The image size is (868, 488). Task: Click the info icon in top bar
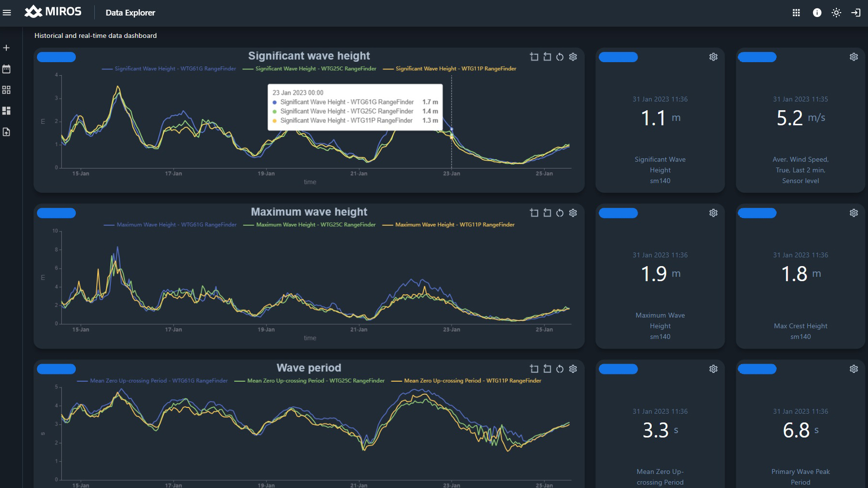[x=817, y=13]
